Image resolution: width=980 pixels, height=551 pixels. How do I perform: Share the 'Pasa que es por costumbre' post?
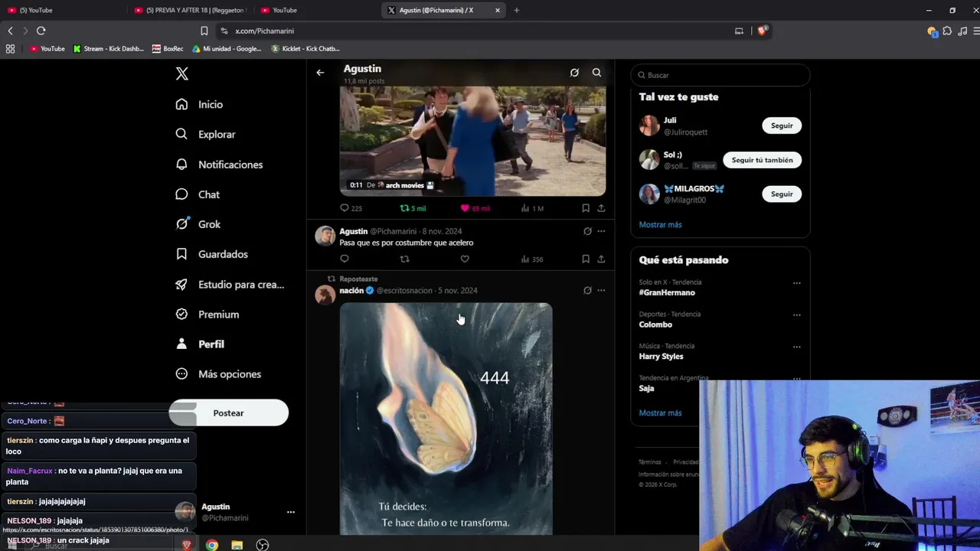(601, 259)
